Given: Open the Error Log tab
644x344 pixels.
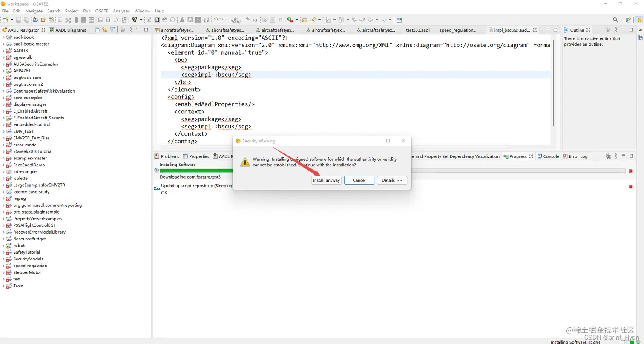Looking at the screenshot, I should pyautogui.click(x=575, y=156).
